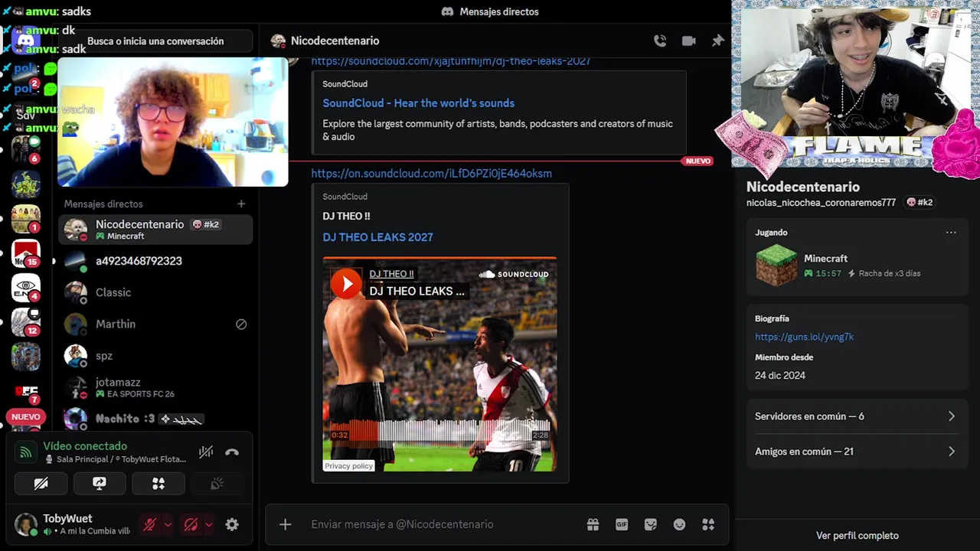This screenshot has width=980, height=551.
Task: Click the #k2 tag next to profile username
Action: click(x=920, y=203)
